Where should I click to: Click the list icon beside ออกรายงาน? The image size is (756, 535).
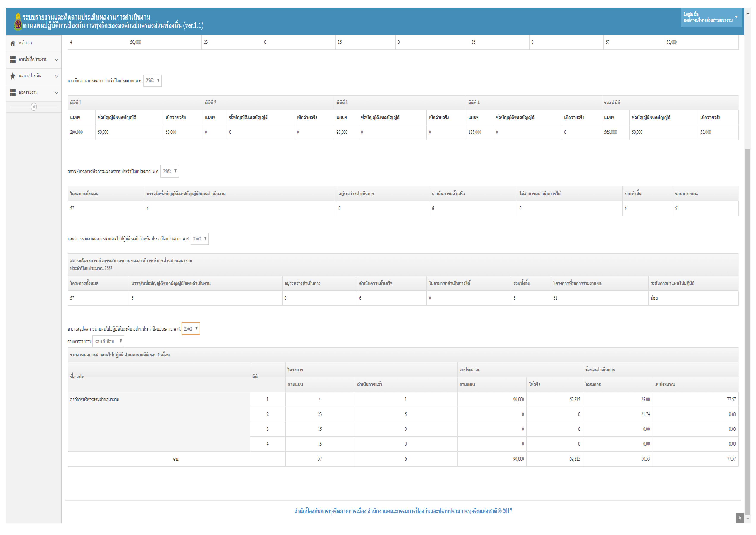(x=13, y=93)
